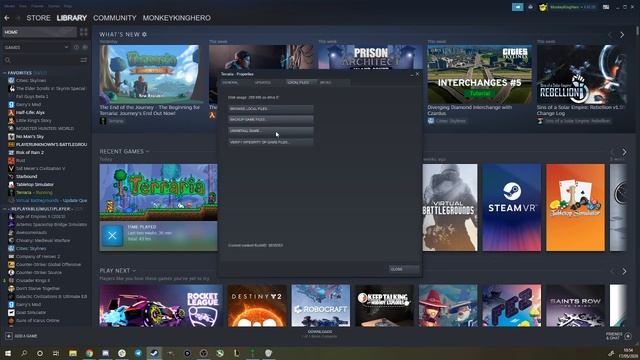Click the blue announcements icon in title bar

[x=517, y=7]
